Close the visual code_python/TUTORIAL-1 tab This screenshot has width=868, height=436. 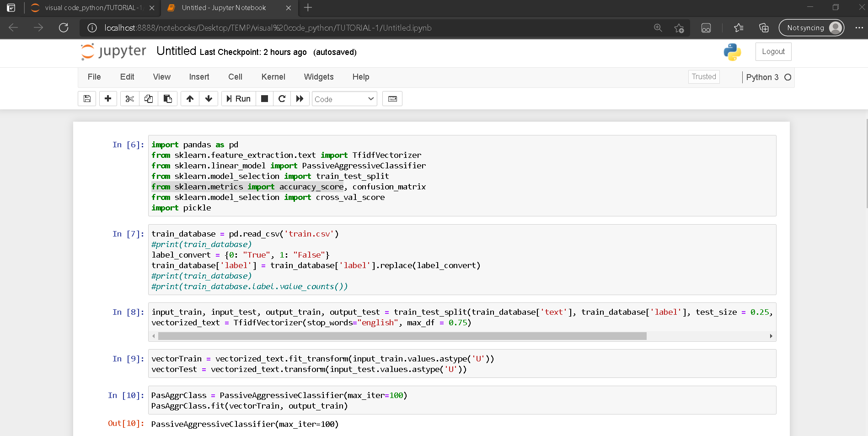[x=152, y=8]
